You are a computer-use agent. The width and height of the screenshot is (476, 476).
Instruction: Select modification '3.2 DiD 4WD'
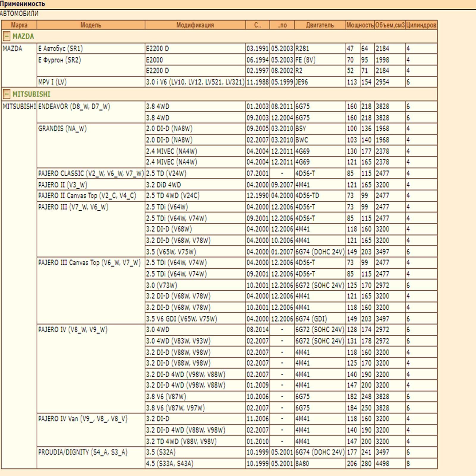195,185
